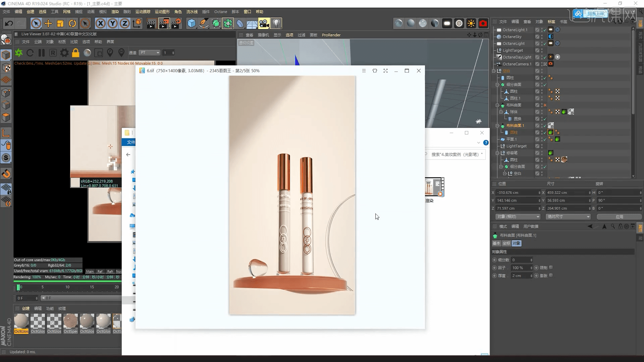Screen dimensions: 644x362
Task: Open the Octane menu in the menu bar
Action: pos(221,11)
